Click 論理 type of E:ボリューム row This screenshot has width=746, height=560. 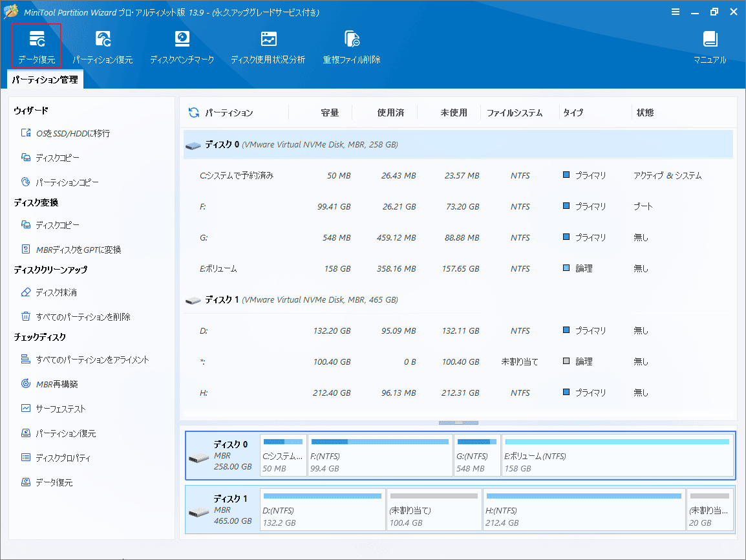pos(584,269)
